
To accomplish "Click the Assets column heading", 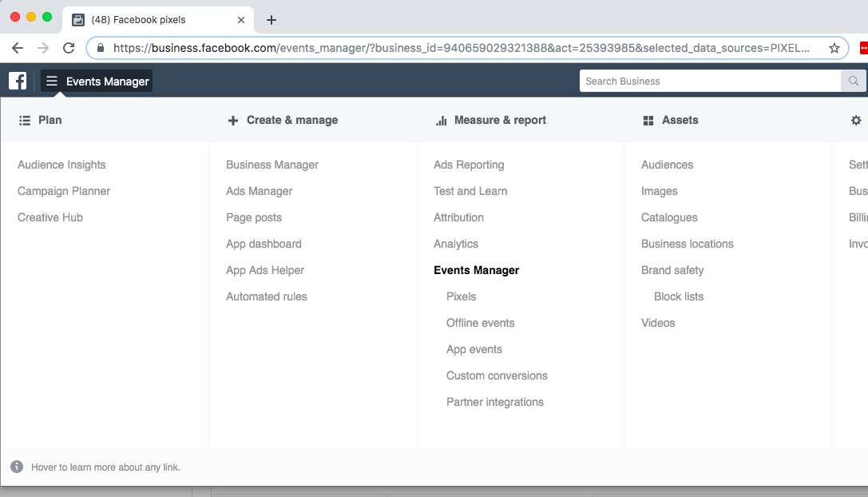I will [x=680, y=120].
